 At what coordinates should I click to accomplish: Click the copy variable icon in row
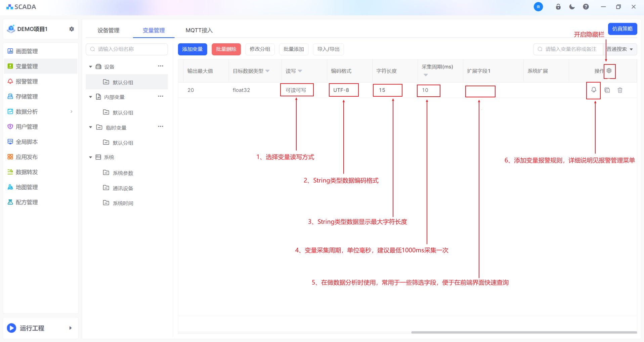[607, 90]
